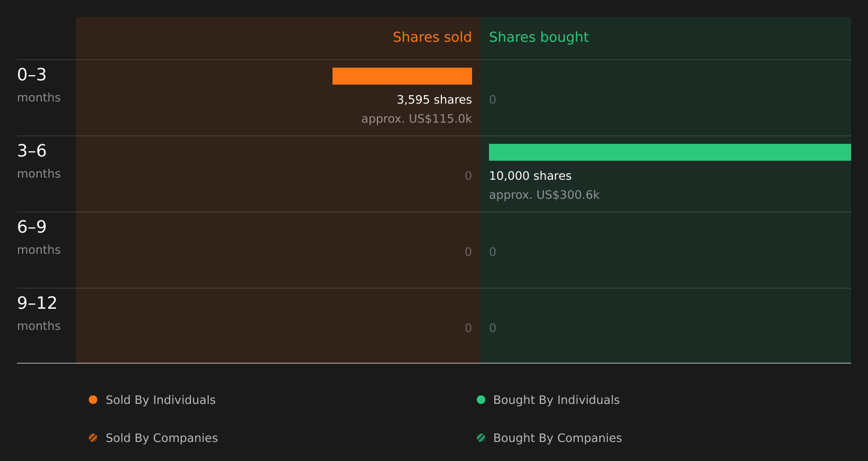Click the 0 sold value in 6–9 months row
Screen dimensions: 868x461
coord(468,252)
